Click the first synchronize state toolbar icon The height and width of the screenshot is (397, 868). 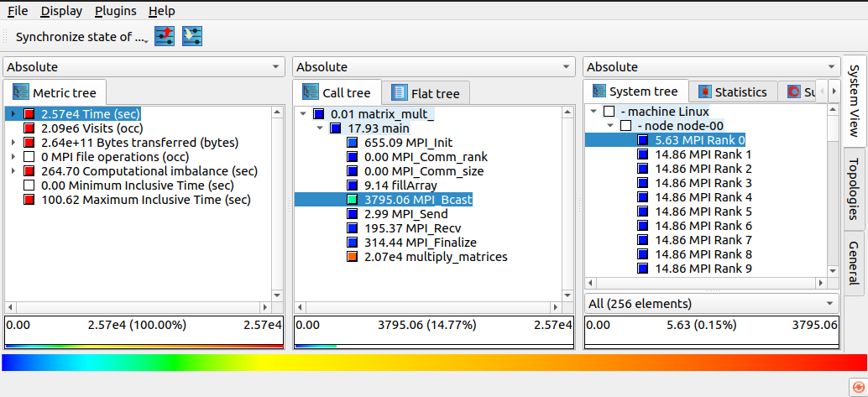165,36
